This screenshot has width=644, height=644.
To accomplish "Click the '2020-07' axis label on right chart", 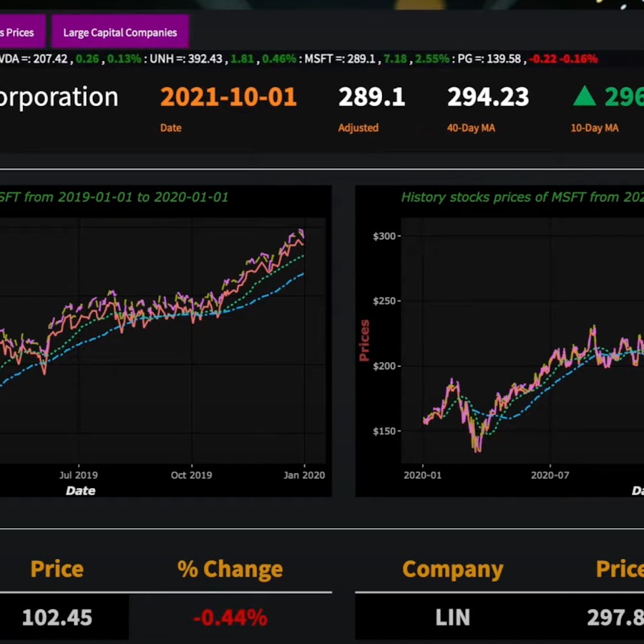I will 550,475.
